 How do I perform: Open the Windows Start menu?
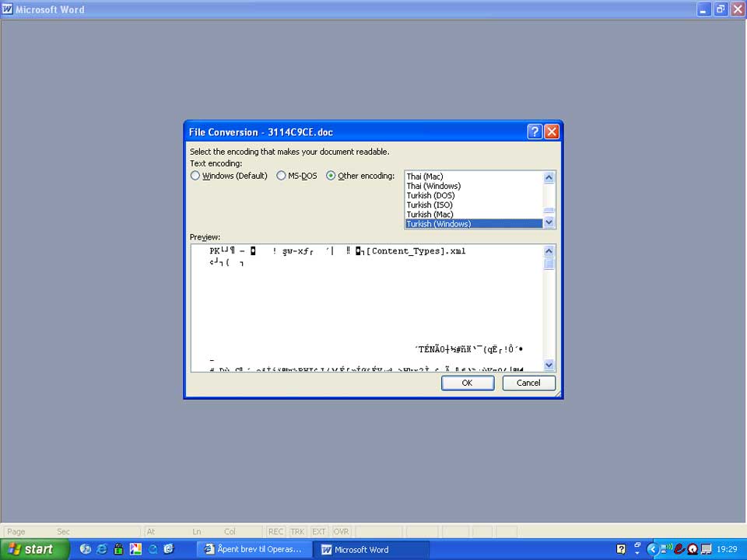coord(33,549)
